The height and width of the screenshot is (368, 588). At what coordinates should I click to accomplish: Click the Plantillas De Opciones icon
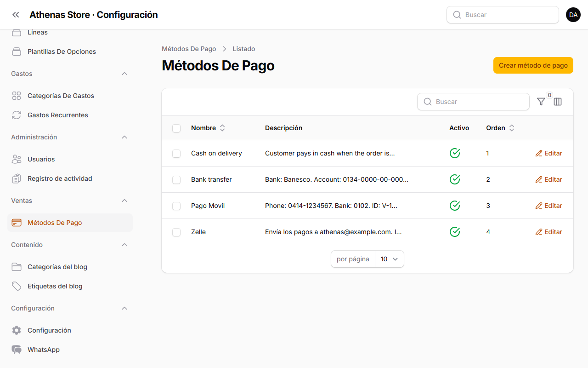[17, 52]
